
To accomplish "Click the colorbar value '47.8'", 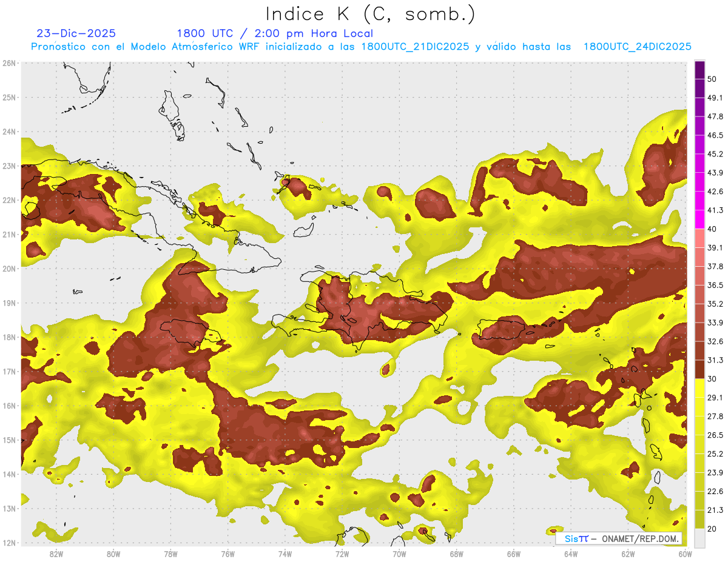I will tap(715, 116).
